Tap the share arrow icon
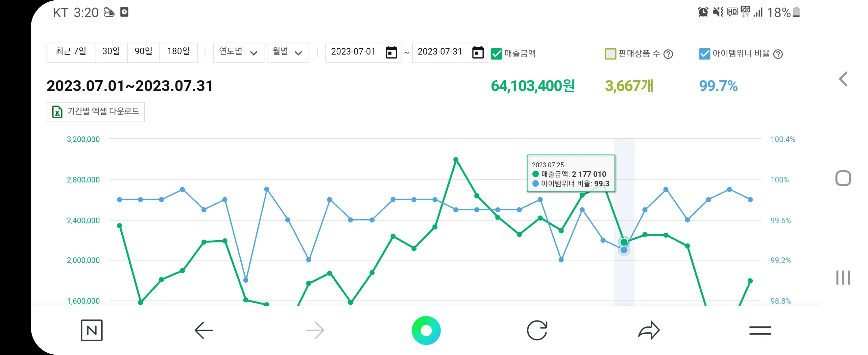This screenshot has width=868, height=355. click(649, 330)
